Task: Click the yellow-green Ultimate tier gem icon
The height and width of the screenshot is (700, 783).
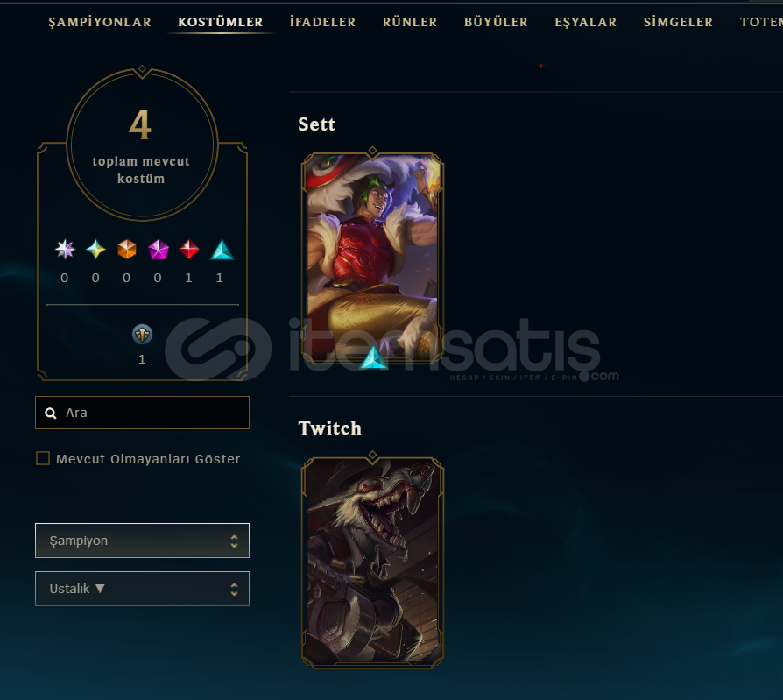Action: click(x=95, y=249)
